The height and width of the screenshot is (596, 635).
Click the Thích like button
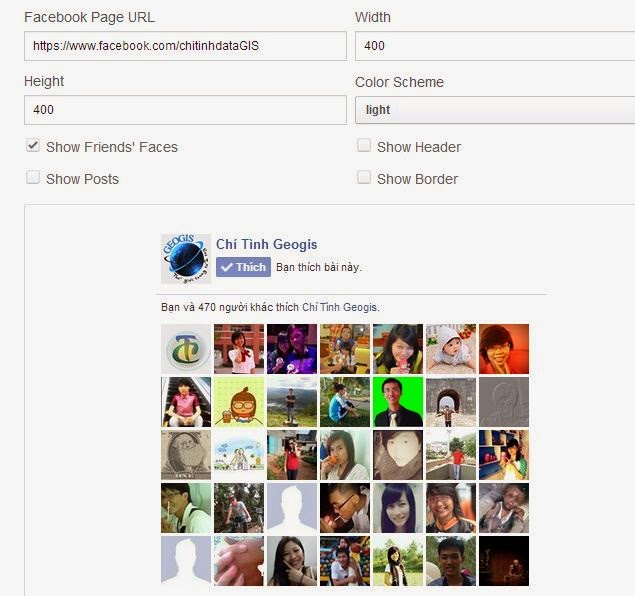tap(243, 267)
